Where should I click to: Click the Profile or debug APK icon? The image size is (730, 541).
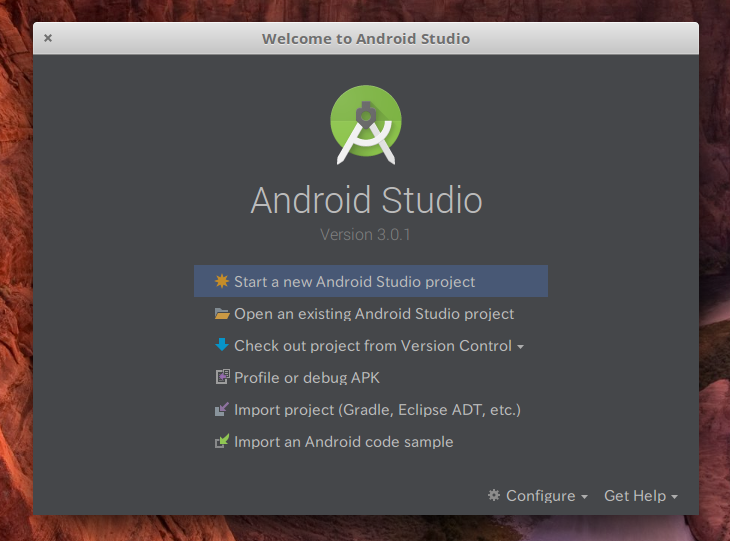(223, 377)
